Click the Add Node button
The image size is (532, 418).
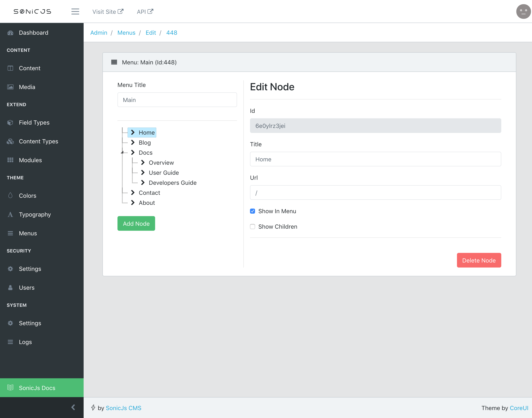[x=136, y=223]
